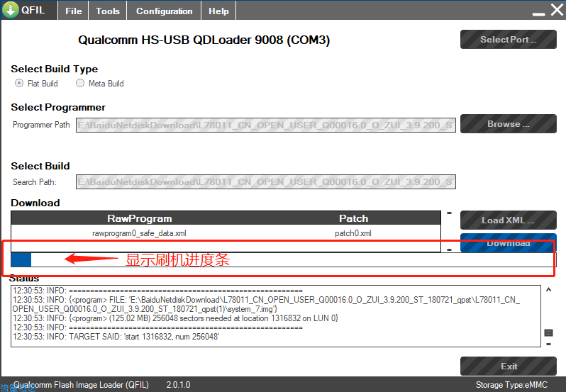Click the Search Path input field
Image resolution: width=566 pixels, height=392 pixels.
coord(266,181)
